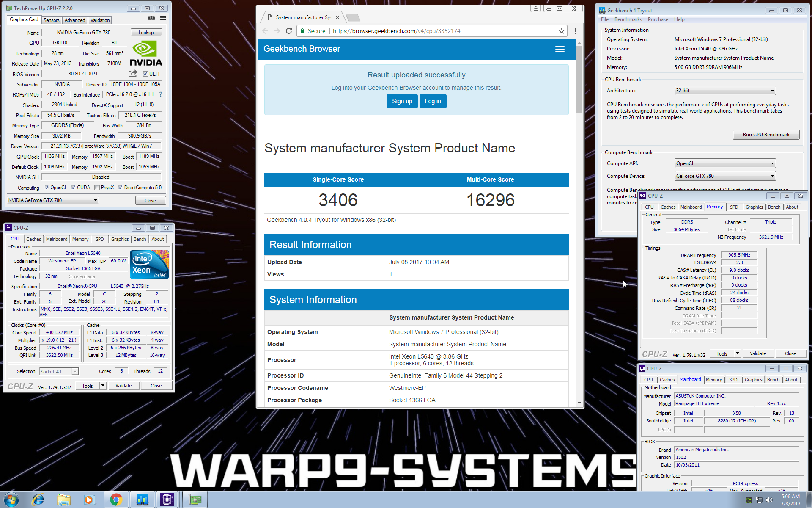
Task: Toggle the PhysX checkbox in GPU-Z
Action: 97,188
